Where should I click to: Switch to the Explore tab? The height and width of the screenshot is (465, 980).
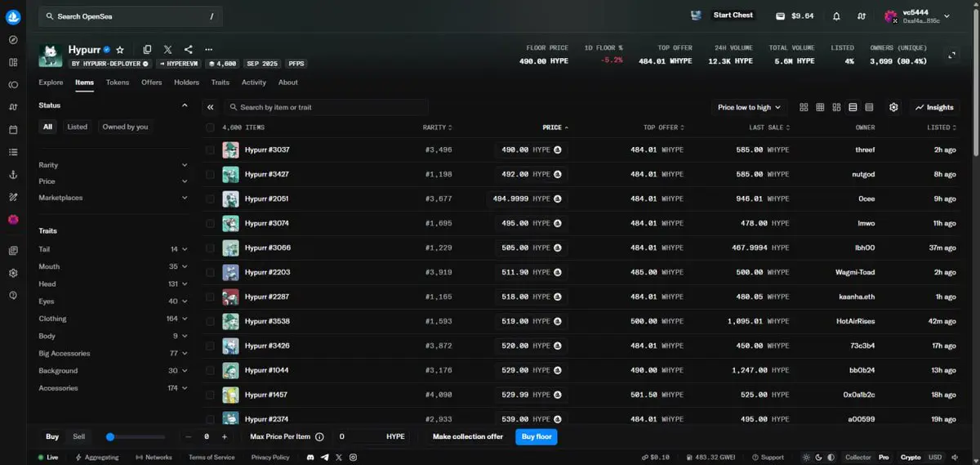(x=51, y=83)
